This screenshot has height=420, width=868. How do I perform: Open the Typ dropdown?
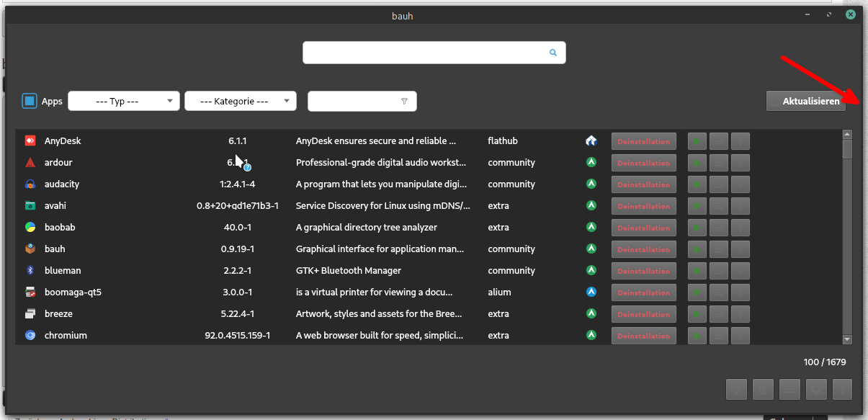pos(123,102)
